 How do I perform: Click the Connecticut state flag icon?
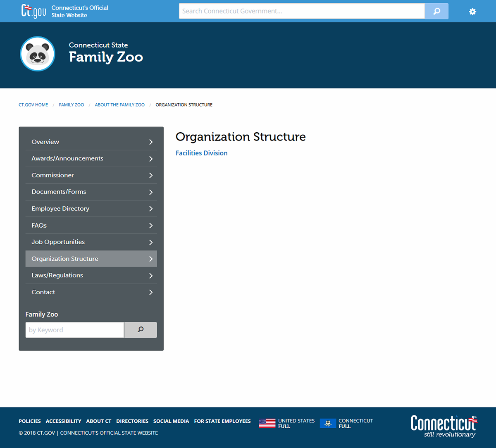click(x=328, y=423)
